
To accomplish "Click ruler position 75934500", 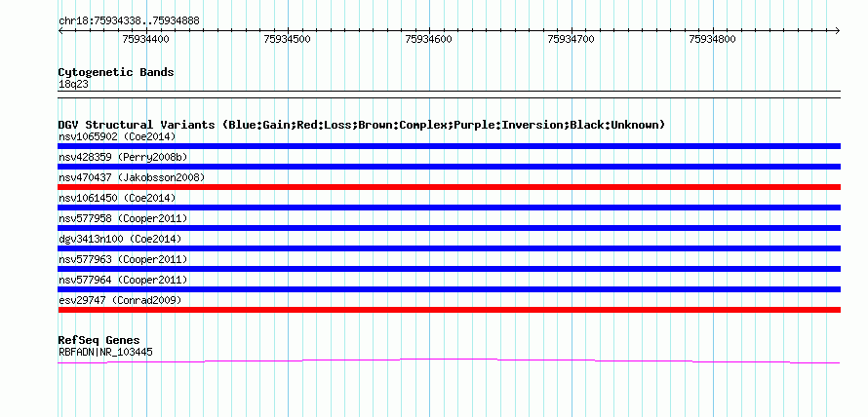I will (x=288, y=39).
